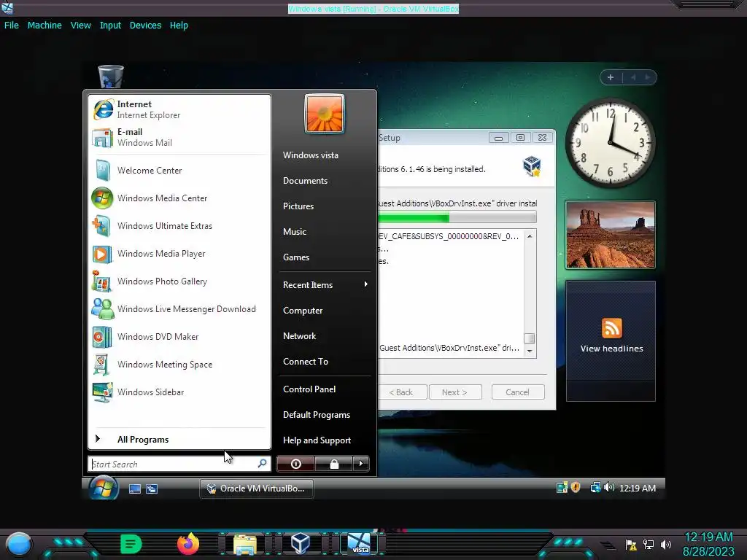747x560 pixels.
Task: Click the RSS feed headlines icon
Action: 612,328
